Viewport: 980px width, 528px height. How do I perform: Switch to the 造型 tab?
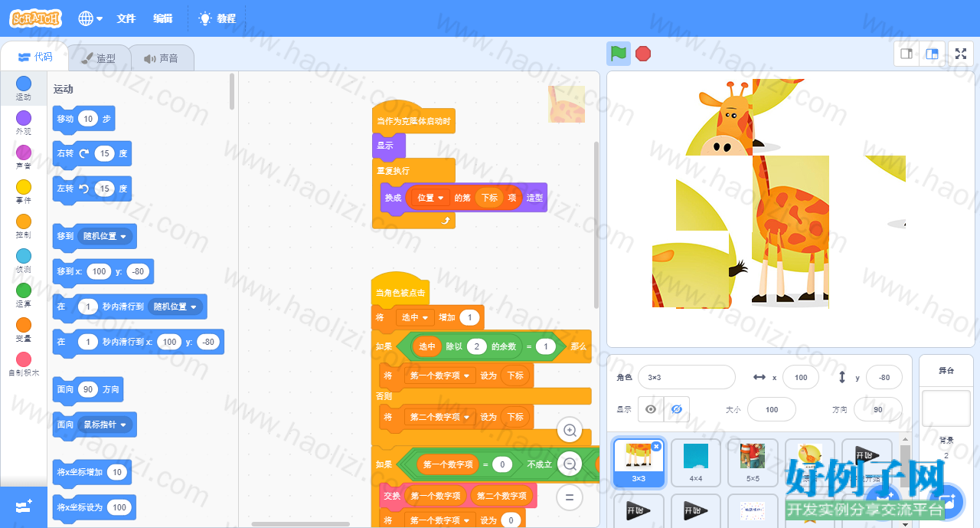coord(98,57)
